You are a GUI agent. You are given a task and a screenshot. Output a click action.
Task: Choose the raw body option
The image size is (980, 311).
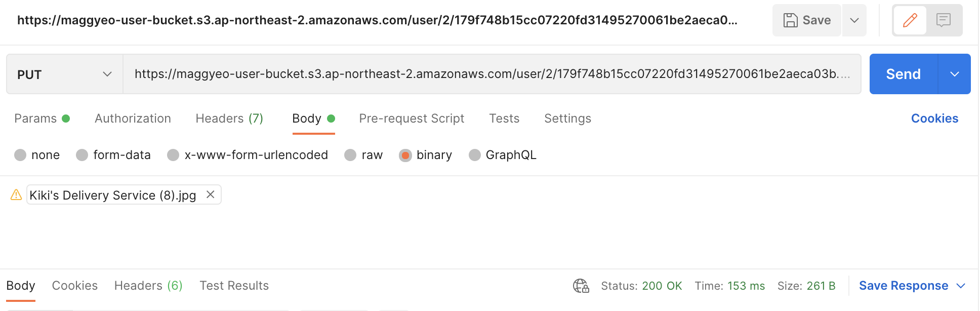pyautogui.click(x=350, y=155)
